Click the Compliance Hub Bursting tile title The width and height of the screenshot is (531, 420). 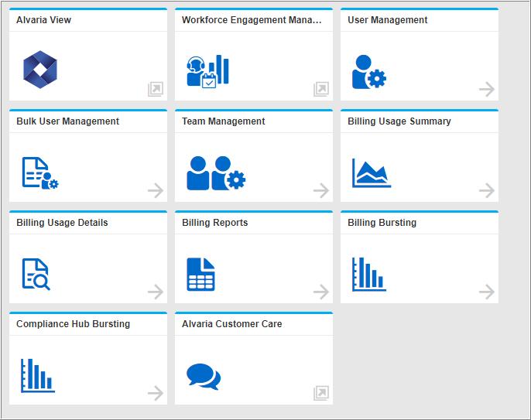(73, 324)
